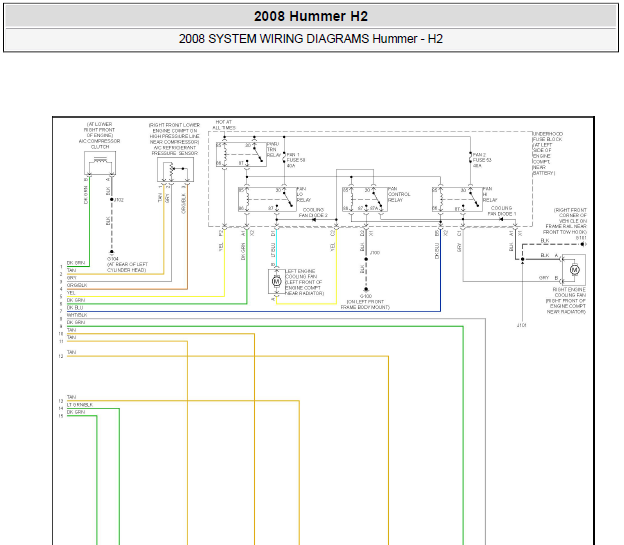Click the 'FAN LO RELAY' label
The image size is (624, 545).
coord(304,194)
